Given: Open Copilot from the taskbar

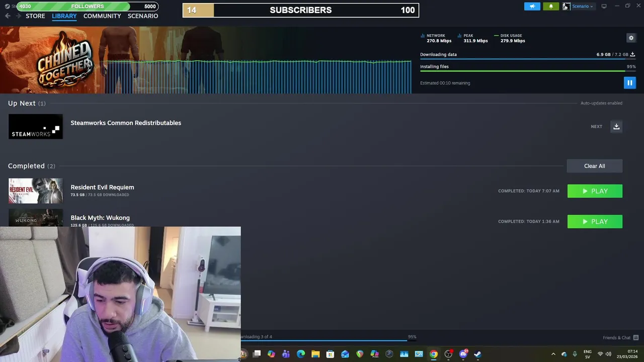Looking at the screenshot, I should [271, 354].
